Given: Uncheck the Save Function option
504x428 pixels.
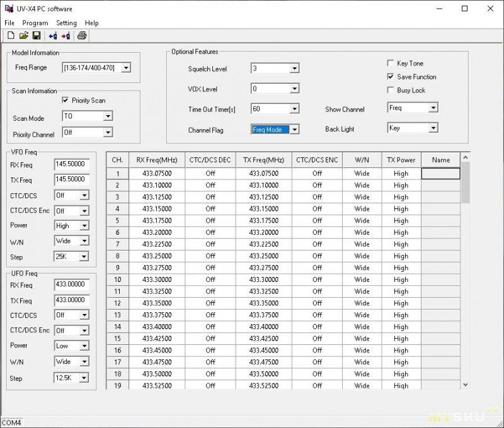Looking at the screenshot, I should [x=391, y=77].
